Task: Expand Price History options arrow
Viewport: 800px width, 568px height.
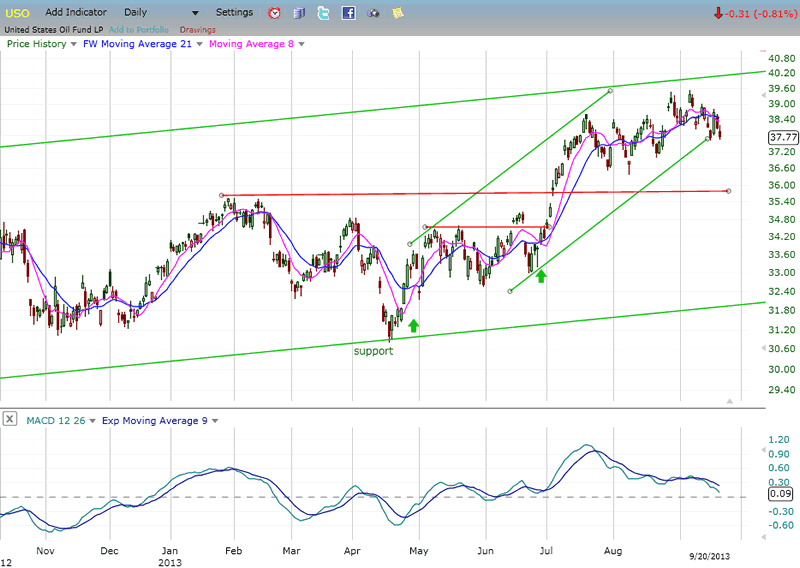Action: click(73, 44)
